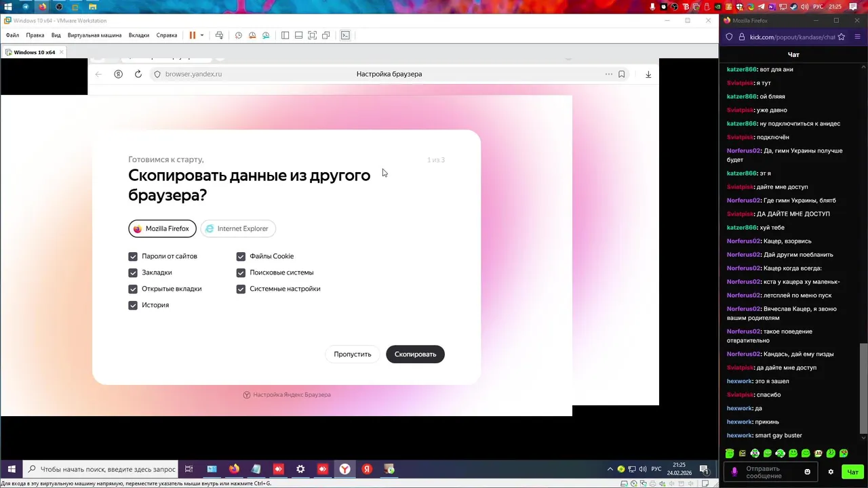Open Task View in VM taskbar
Viewport: 868px width, 488px height.
tap(189, 469)
